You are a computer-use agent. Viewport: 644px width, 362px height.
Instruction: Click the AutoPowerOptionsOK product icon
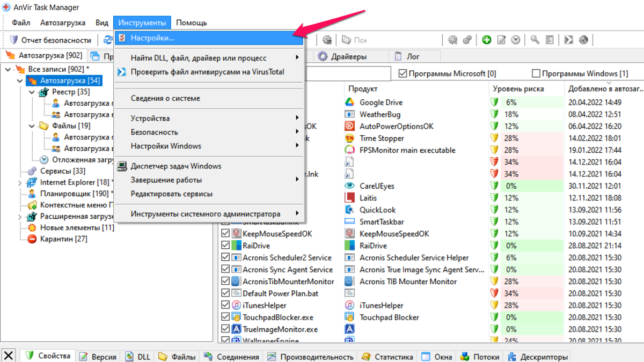350,126
